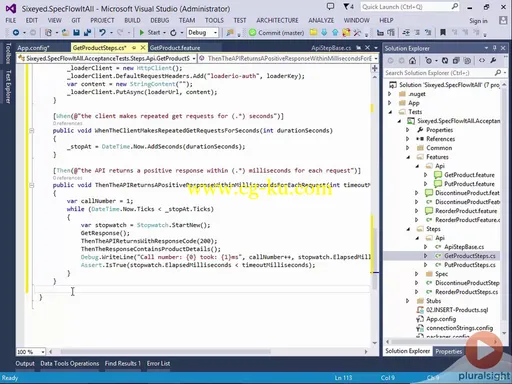Switch to the Properties panel tab

click(448, 351)
